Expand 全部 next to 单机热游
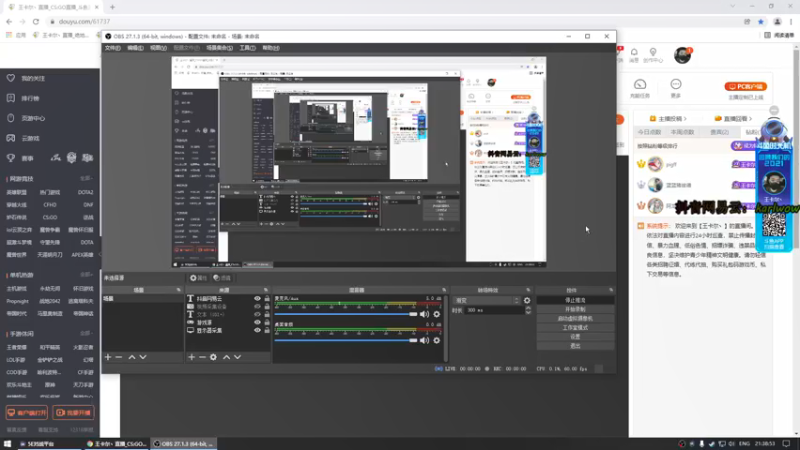800x450 pixels. (86, 275)
